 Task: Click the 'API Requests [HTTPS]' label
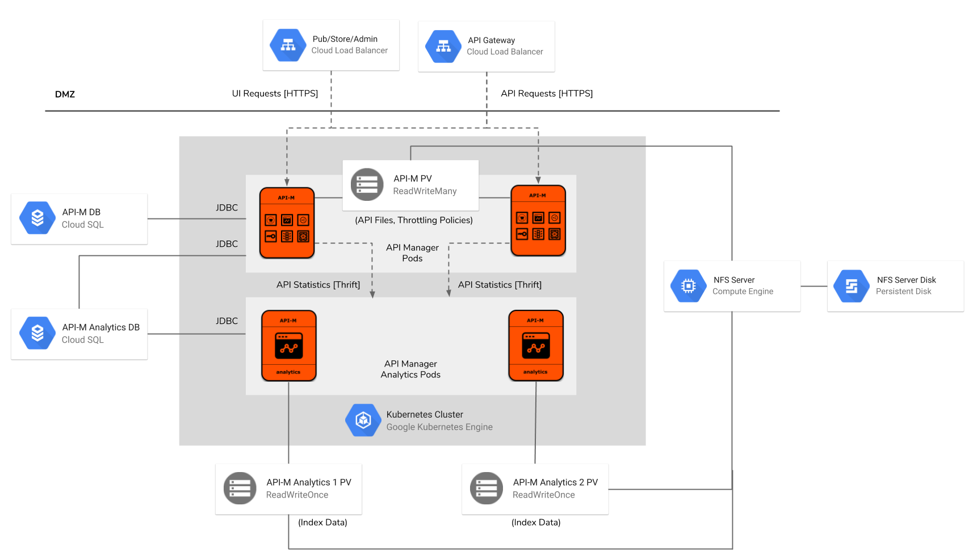coord(547,94)
